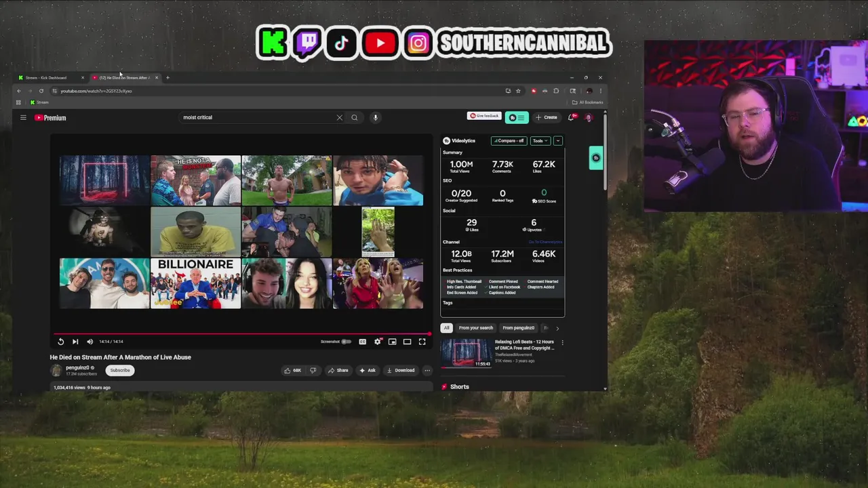The image size is (868, 488).
Task: Open Chrome three-dot menu
Action: tap(600, 91)
